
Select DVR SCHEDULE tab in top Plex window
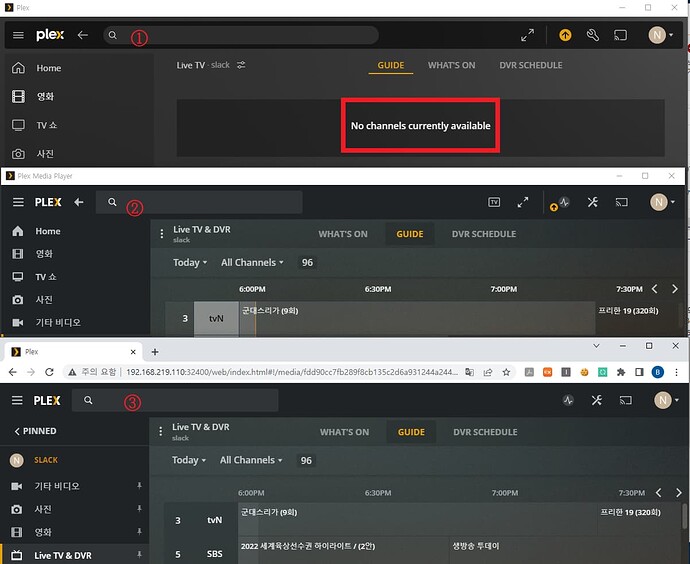[x=531, y=65]
